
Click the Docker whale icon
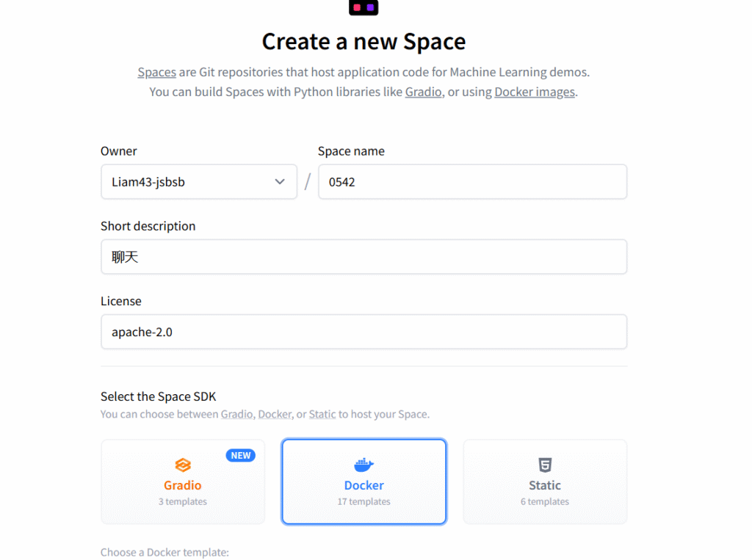click(x=364, y=465)
